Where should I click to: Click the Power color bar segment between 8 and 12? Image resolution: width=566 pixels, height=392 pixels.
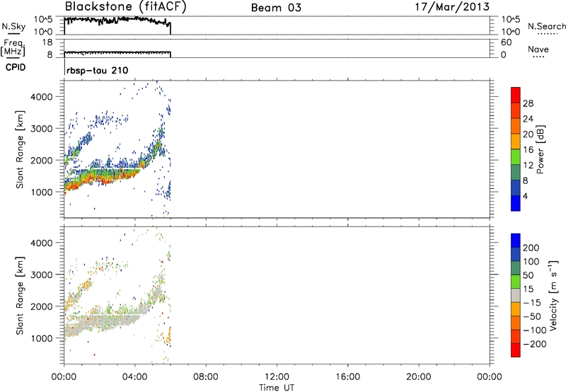pyautogui.click(x=516, y=172)
